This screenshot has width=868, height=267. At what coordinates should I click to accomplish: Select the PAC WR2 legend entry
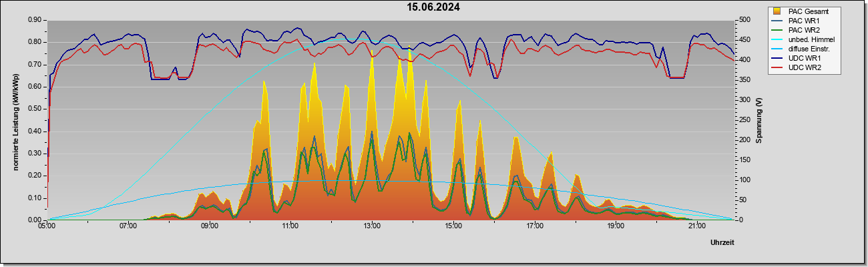[804, 30]
